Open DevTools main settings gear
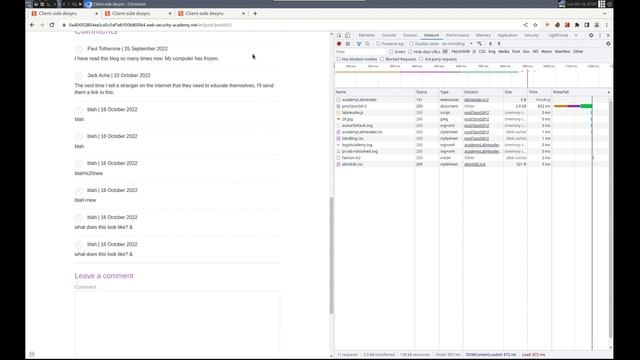 591,36
